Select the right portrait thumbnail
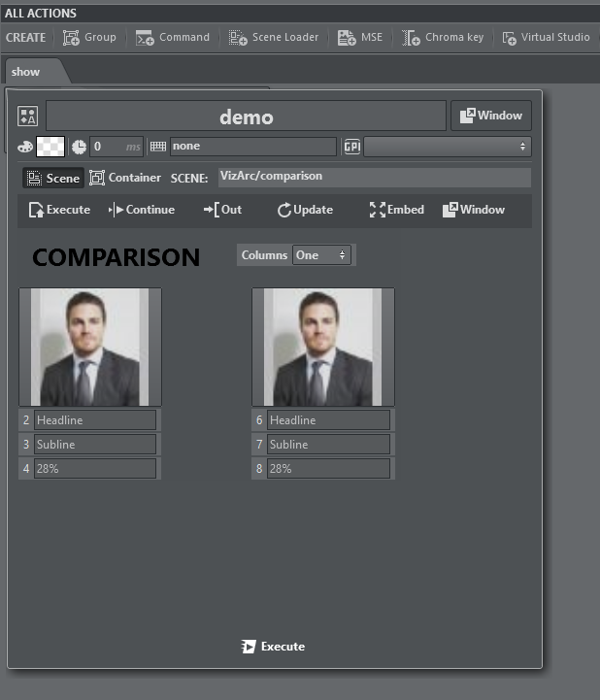The width and height of the screenshot is (600, 700). click(322, 347)
